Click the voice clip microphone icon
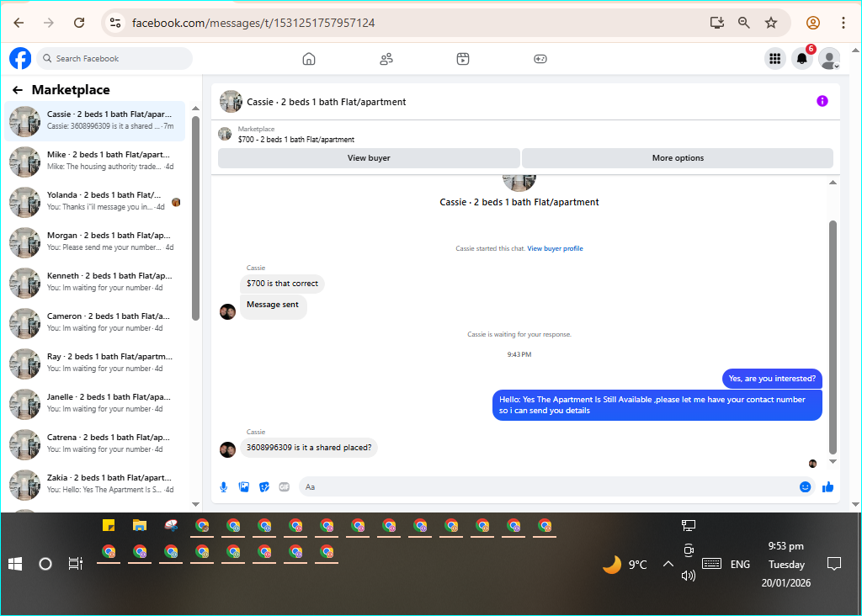 (x=224, y=487)
